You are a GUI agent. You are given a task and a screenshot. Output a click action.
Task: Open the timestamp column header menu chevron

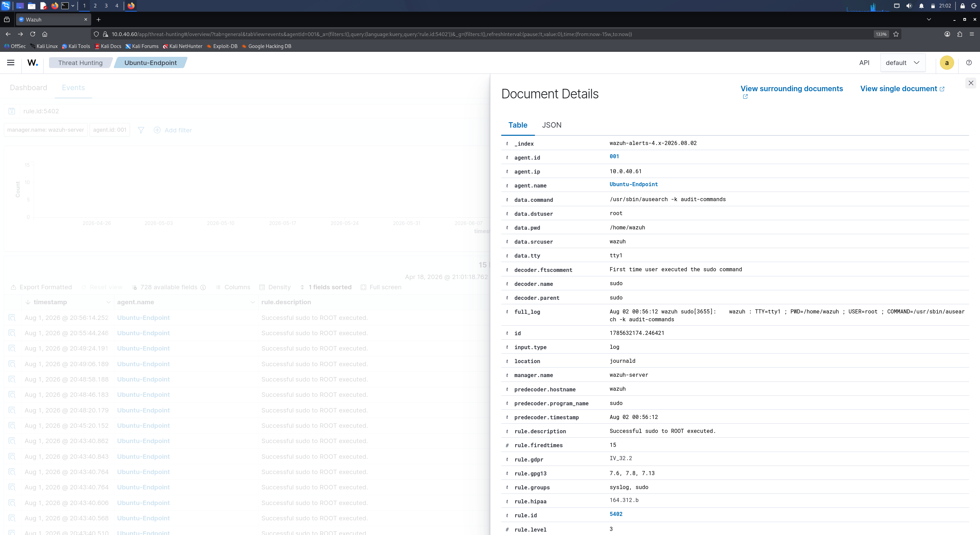(109, 302)
